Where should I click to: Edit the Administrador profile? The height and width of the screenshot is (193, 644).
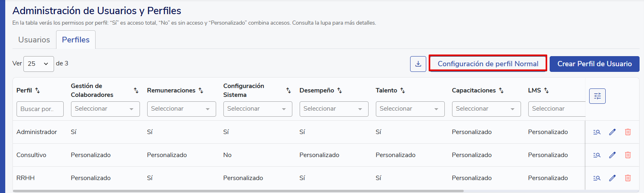point(612,132)
